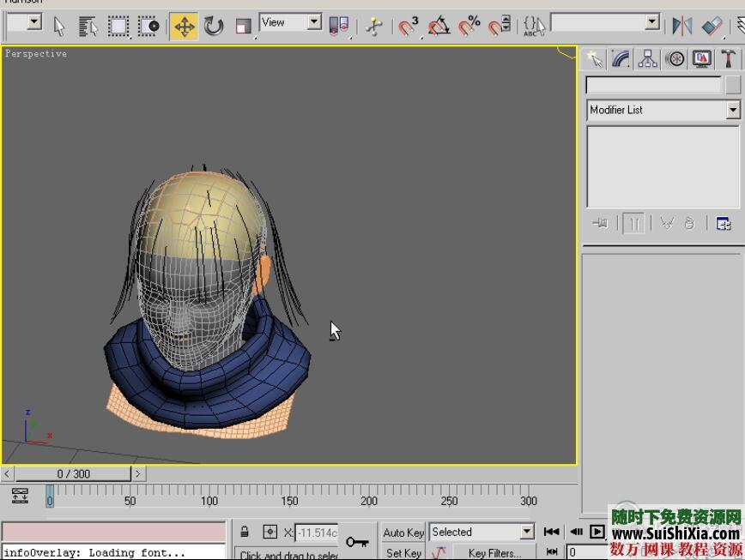Image resolution: width=745 pixels, height=560 pixels.
Task: Open the Motion command panel
Action: (675, 58)
